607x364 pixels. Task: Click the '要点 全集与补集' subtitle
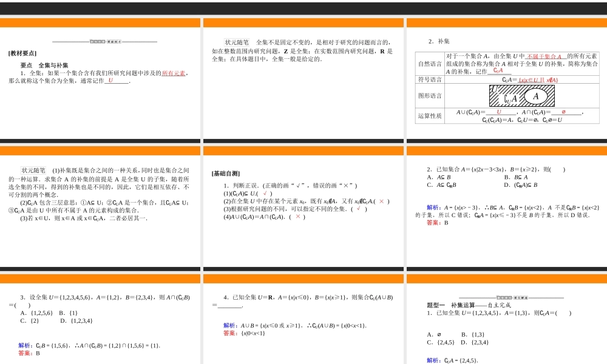tap(44, 66)
